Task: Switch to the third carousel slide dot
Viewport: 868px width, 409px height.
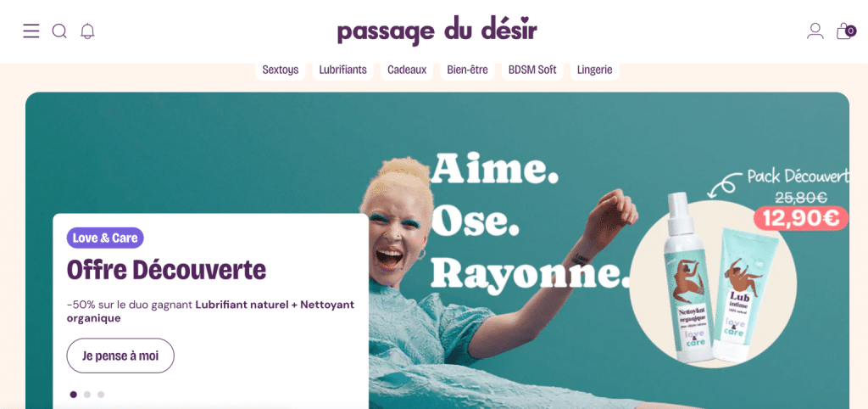Action: (101, 395)
